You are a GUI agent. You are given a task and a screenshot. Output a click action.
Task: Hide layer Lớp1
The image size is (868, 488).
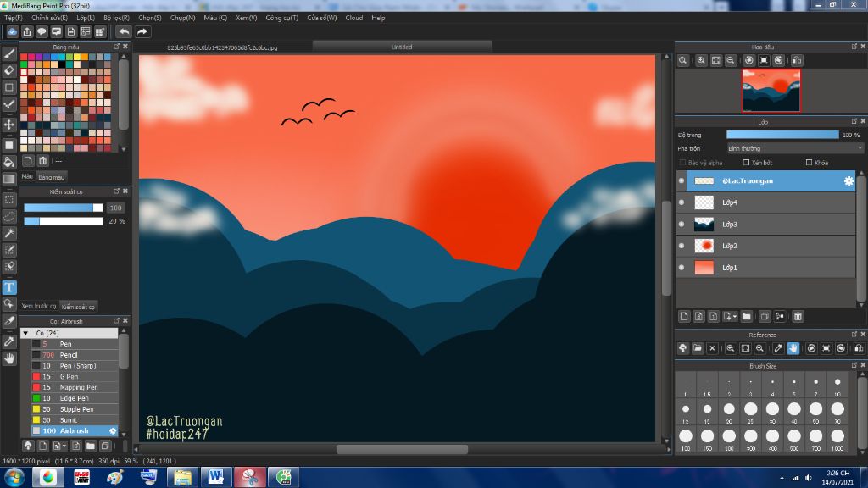(x=682, y=267)
